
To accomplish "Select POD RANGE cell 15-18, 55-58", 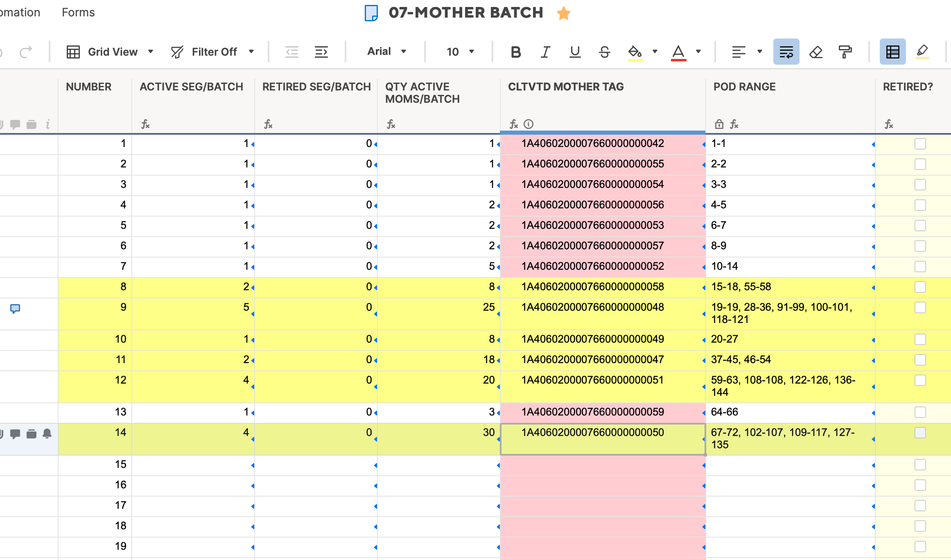I will pos(791,287).
